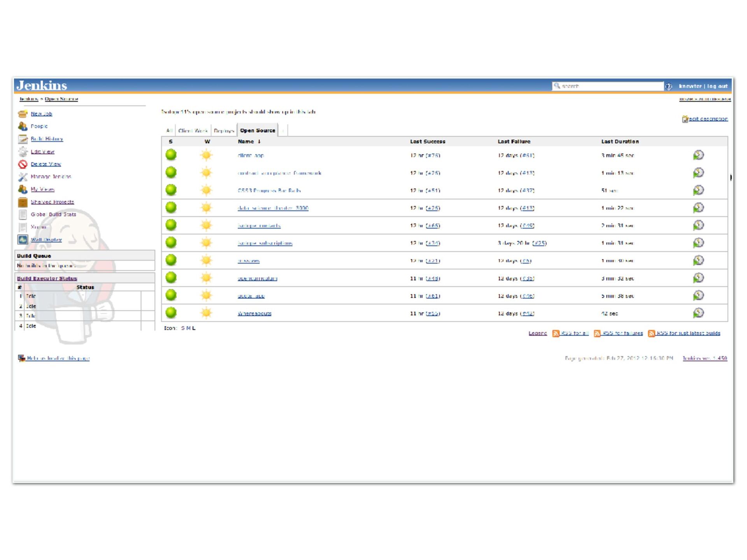Open Build Executor Status link

coord(47,278)
